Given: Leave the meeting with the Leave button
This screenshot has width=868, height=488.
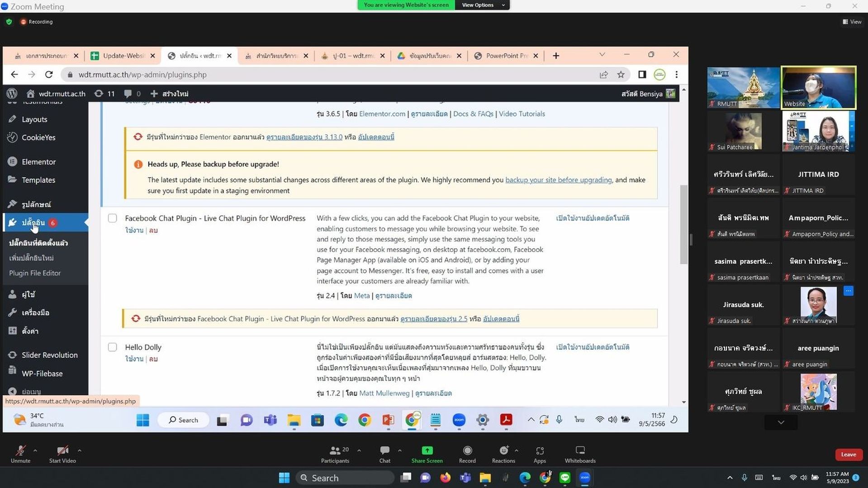Looking at the screenshot, I should 848,455.
